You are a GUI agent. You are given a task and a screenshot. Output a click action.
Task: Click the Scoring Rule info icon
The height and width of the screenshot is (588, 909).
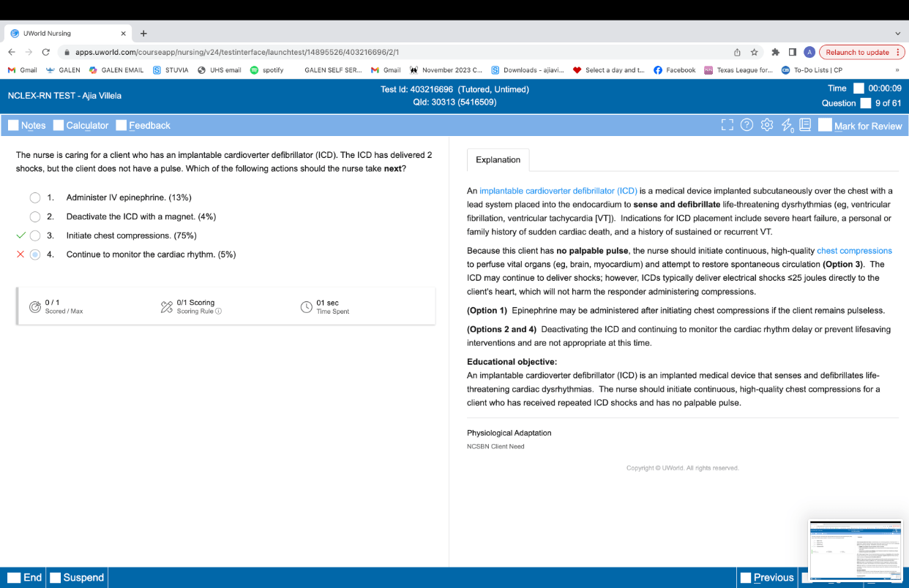pos(218,312)
